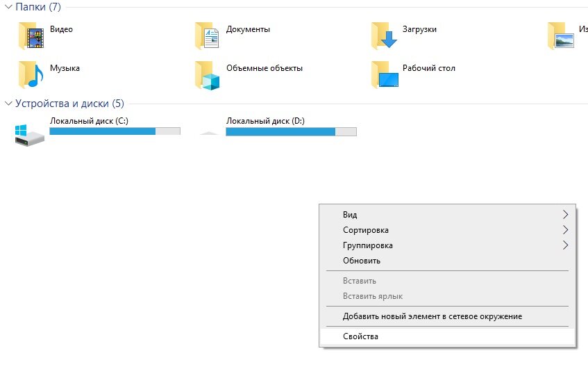Select the pictures folder icon at far right
This screenshot has width=588, height=383.
[561, 35]
